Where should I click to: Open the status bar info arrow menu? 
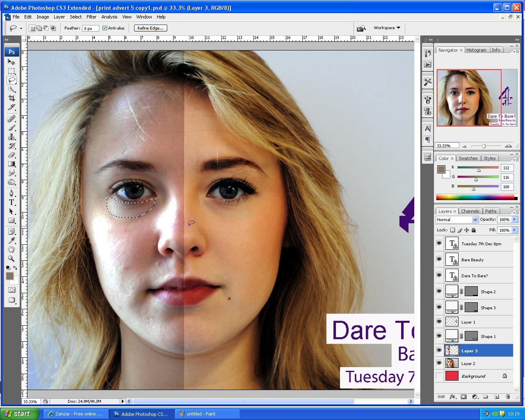pyautogui.click(x=122, y=401)
